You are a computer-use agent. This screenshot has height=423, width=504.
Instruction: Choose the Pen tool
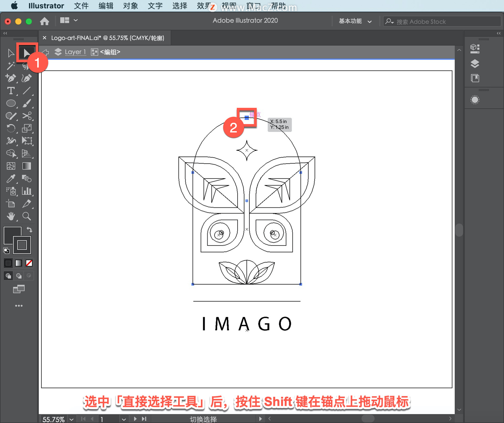[11, 78]
